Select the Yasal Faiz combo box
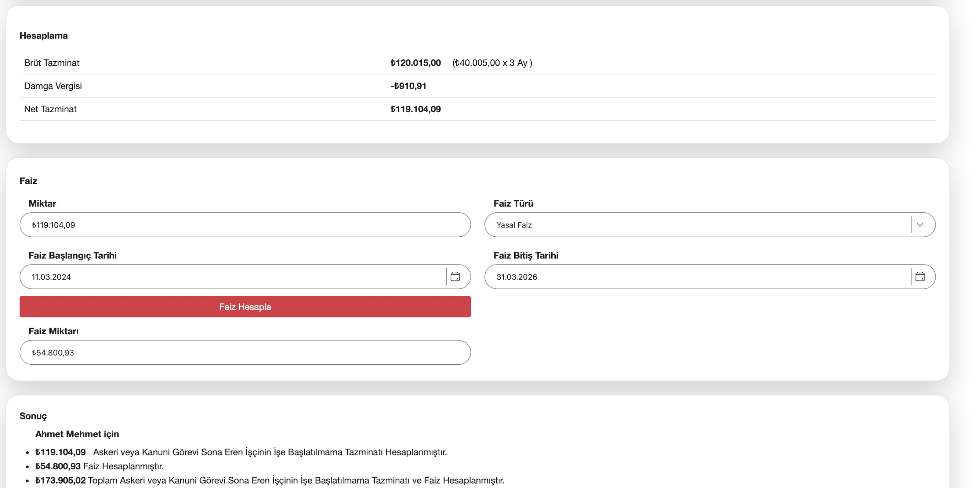Screen dimensions: 980x488 696,225
